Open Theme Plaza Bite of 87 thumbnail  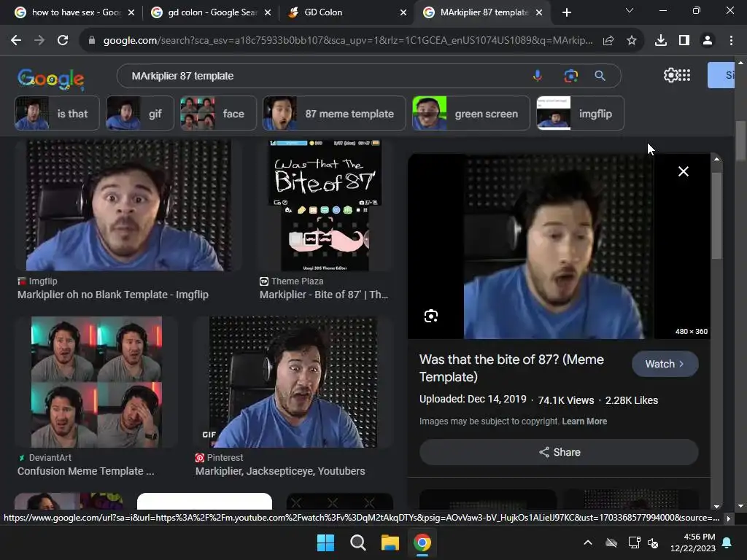(x=325, y=205)
